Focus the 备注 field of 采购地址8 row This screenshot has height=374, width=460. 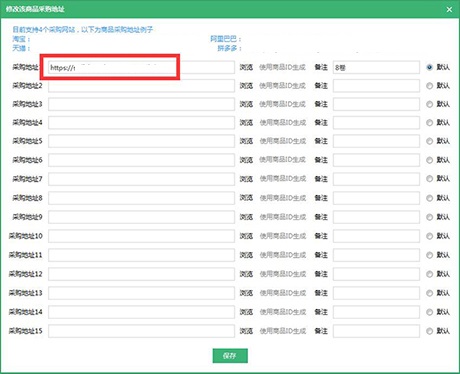point(376,198)
